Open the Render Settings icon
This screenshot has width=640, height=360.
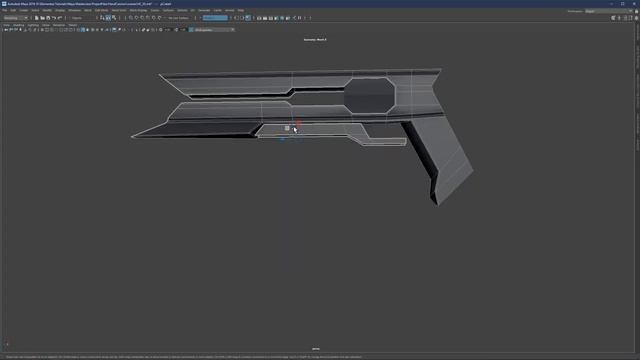click(x=276, y=18)
